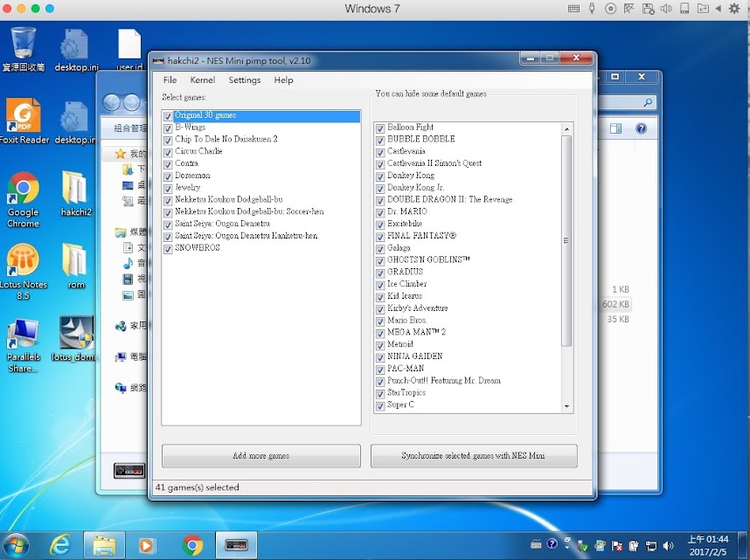
Task: Uncheck the Super C checkbox
Action: pyautogui.click(x=380, y=406)
